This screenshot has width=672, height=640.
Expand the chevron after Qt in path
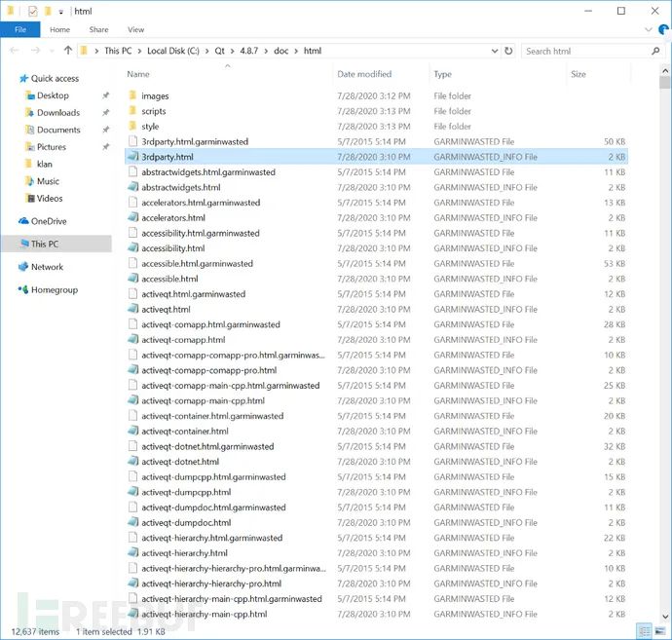click(x=233, y=51)
